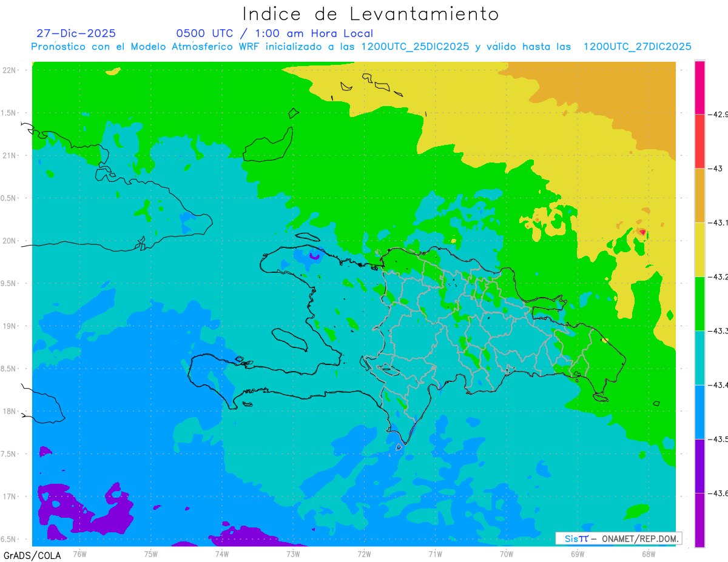
Task: Click the 22N latitude label
Action: coord(10,70)
